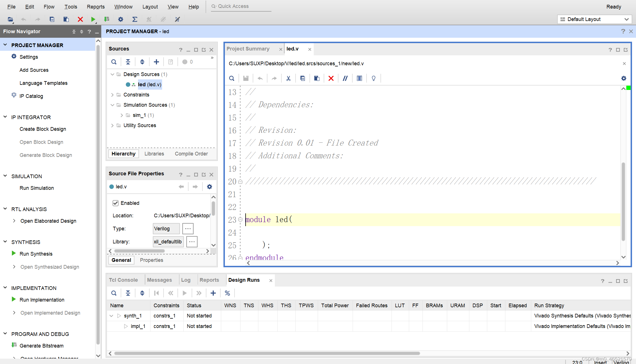Click Run Synthesis in Flow Navigator

36,254
